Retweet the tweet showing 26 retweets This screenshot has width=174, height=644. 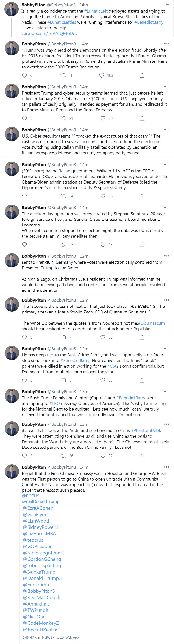pos(63,456)
